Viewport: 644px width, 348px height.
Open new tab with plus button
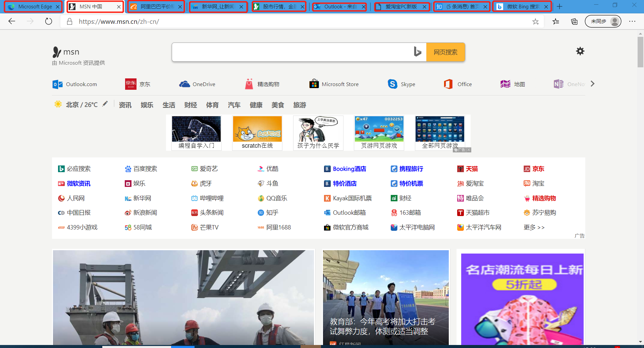[x=559, y=6]
